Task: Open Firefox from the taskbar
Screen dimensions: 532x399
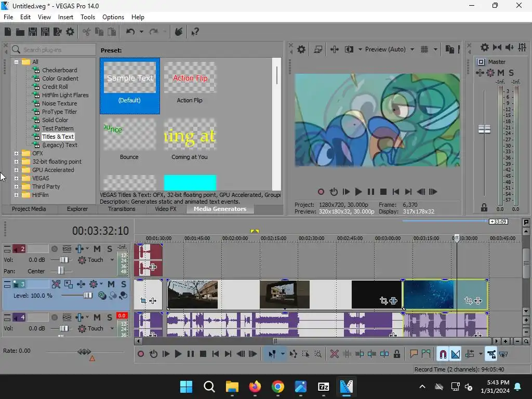Action: pos(255,387)
